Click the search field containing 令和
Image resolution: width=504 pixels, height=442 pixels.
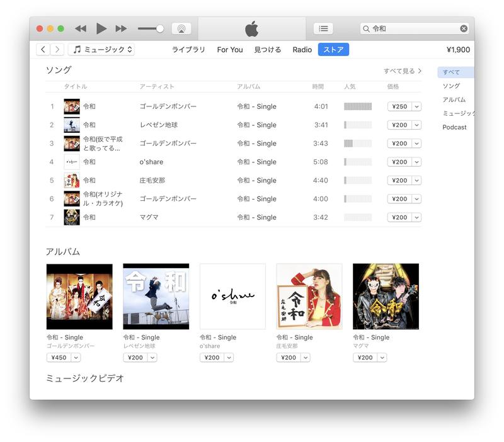coord(414,28)
